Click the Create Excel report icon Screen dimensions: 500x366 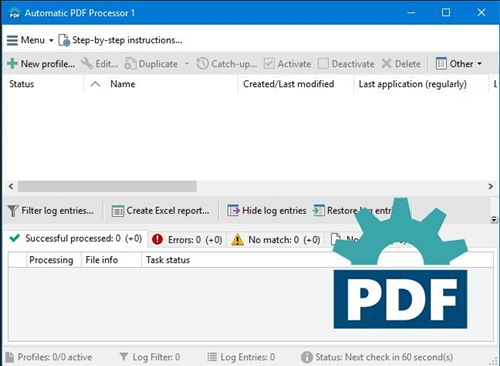(x=118, y=211)
